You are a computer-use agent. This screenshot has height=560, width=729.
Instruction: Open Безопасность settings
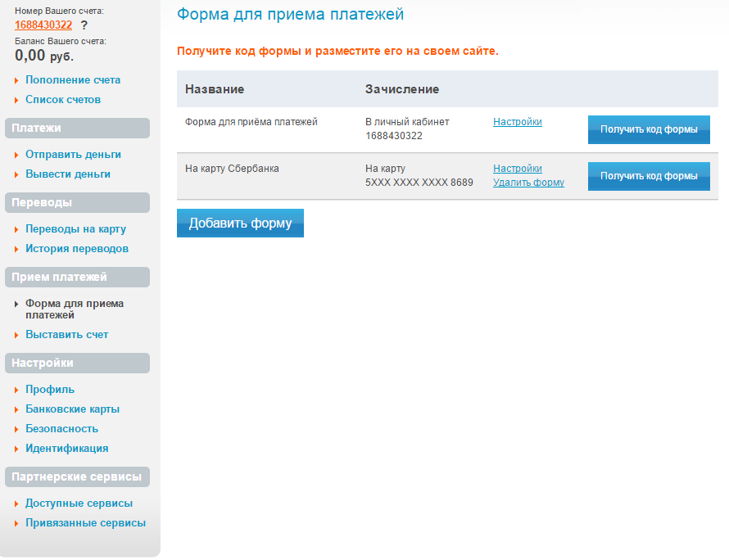click(61, 428)
